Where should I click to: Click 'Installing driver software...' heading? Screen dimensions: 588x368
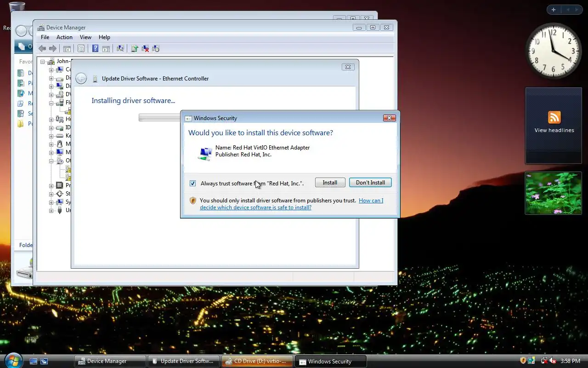[x=133, y=101]
